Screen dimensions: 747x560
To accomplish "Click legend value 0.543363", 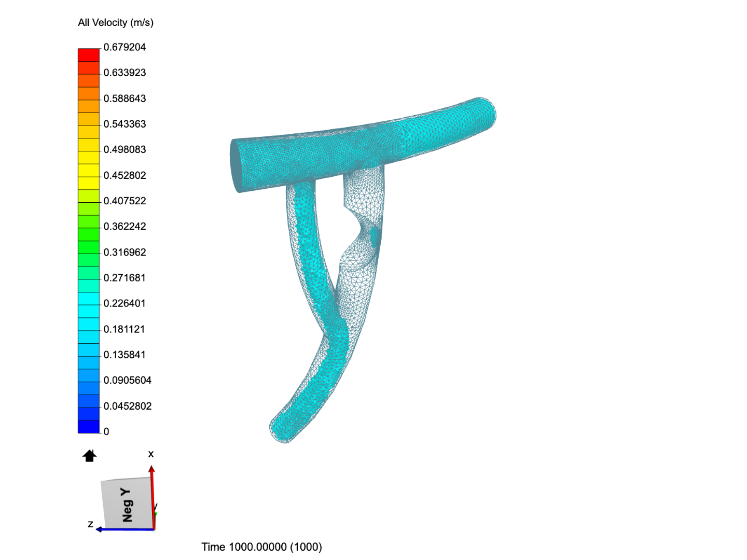I will pyautogui.click(x=125, y=124).
